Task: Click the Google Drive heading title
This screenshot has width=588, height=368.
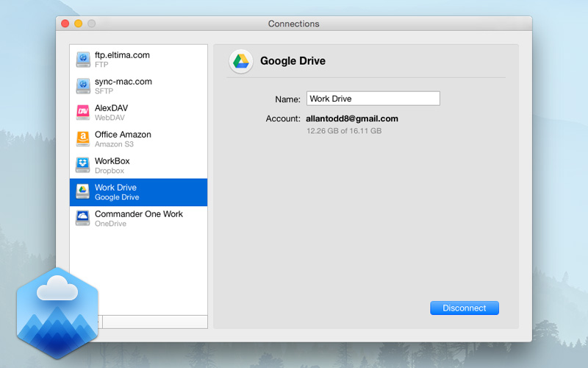Action: coord(293,61)
